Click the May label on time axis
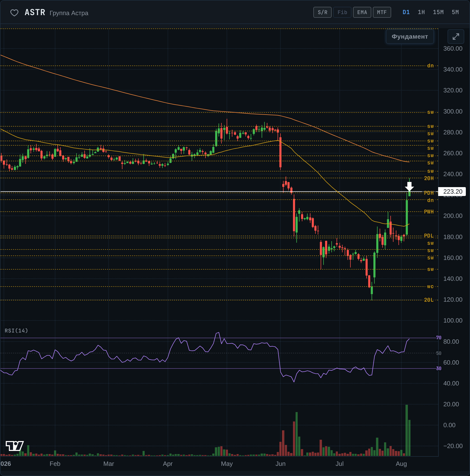Image resolution: width=470 pixels, height=476 pixels. [x=227, y=464]
